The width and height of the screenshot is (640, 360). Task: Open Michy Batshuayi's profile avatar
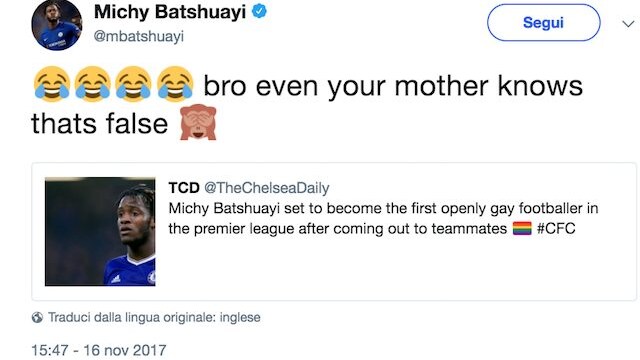tap(57, 25)
